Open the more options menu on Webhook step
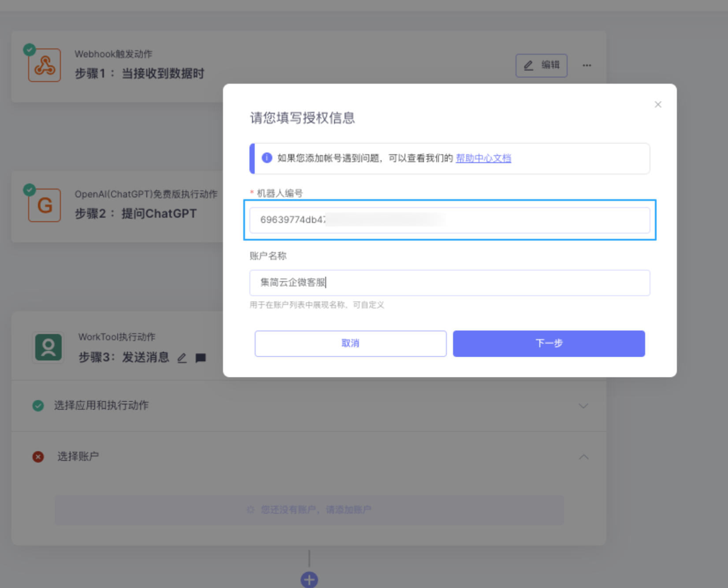Viewport: 728px width, 588px height. tap(587, 65)
